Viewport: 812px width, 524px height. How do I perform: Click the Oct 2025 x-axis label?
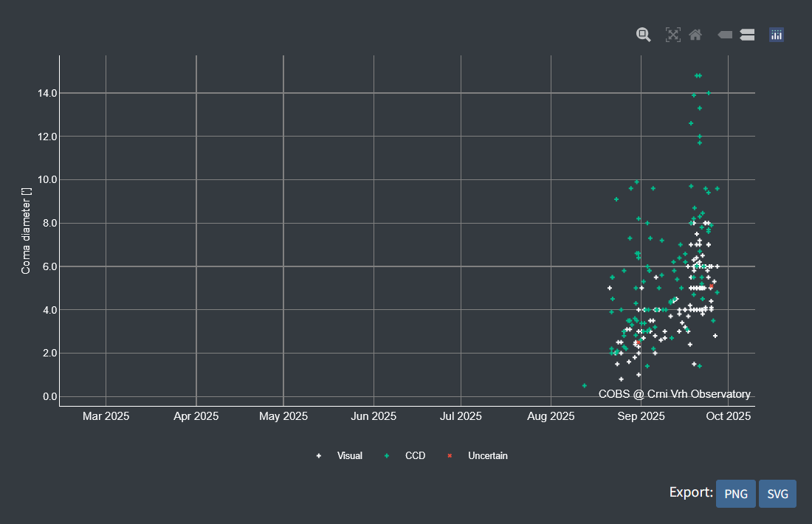pos(728,417)
